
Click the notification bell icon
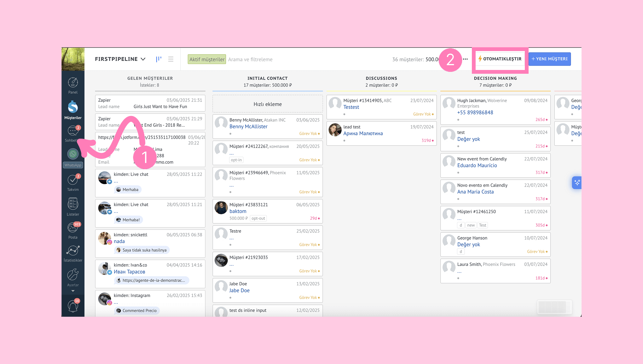point(73,306)
